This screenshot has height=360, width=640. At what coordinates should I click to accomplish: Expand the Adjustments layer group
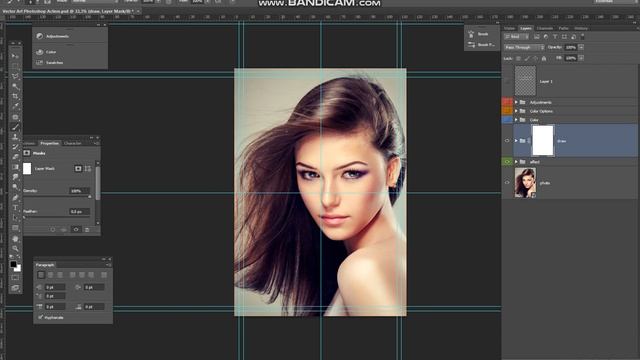tap(516, 102)
